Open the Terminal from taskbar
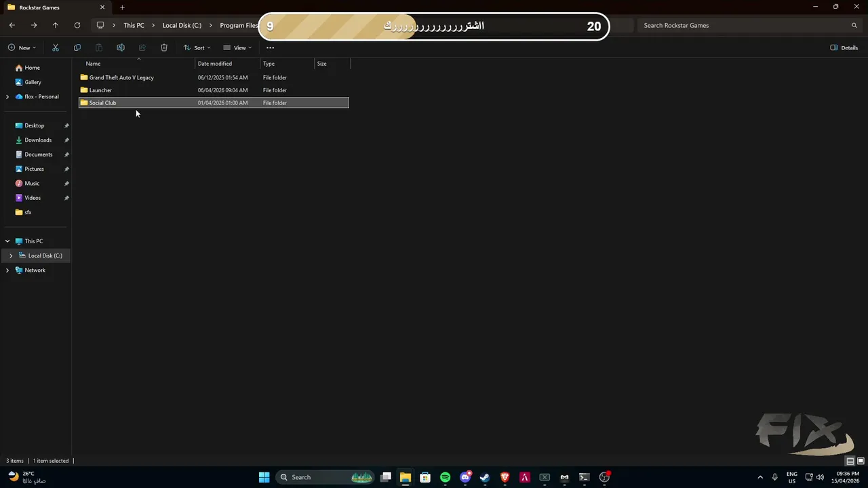 pos(584,477)
